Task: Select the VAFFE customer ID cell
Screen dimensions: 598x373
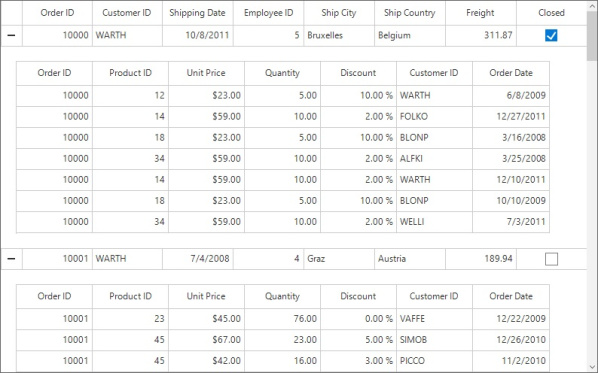Action: (x=434, y=319)
